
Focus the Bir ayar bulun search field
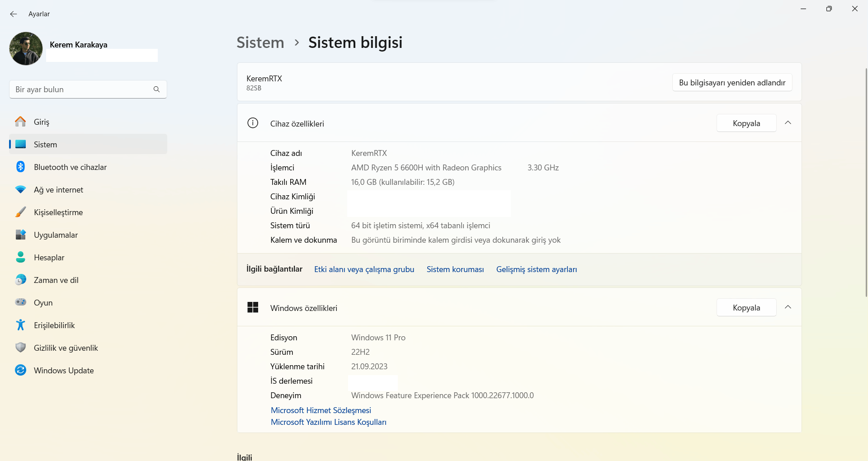click(x=88, y=89)
